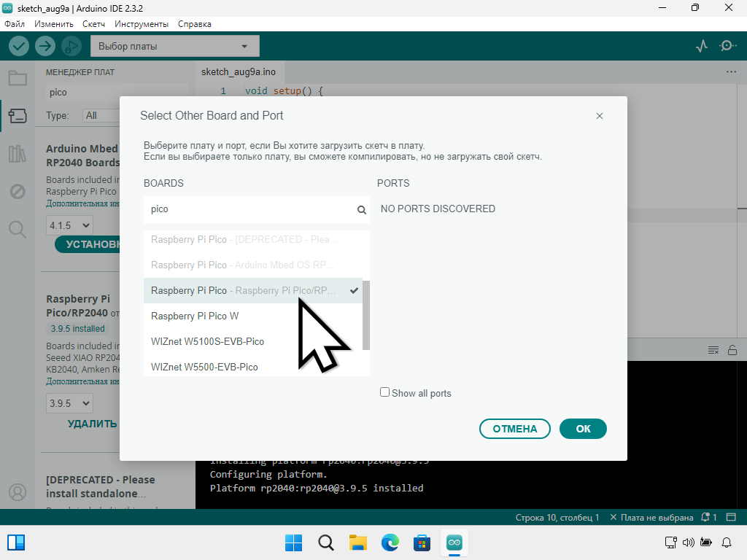
Task: Open the Type All filter dropdown
Action: tap(101, 116)
